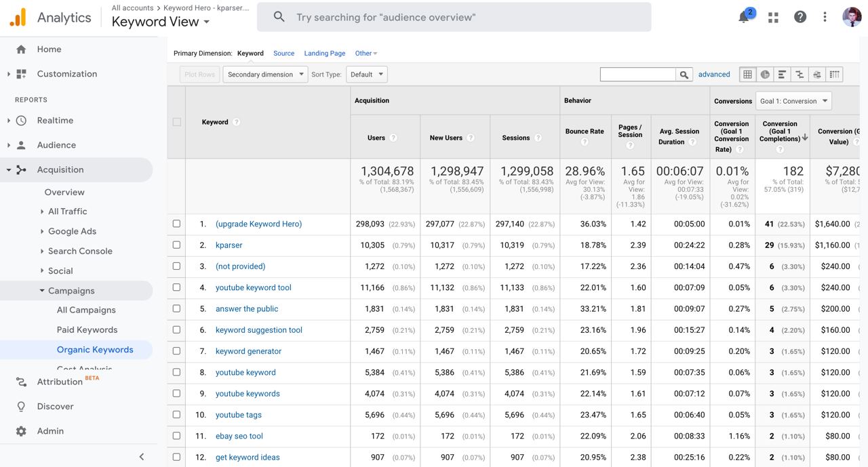Click the table search magnifier button
The image size is (868, 467).
coord(684,75)
